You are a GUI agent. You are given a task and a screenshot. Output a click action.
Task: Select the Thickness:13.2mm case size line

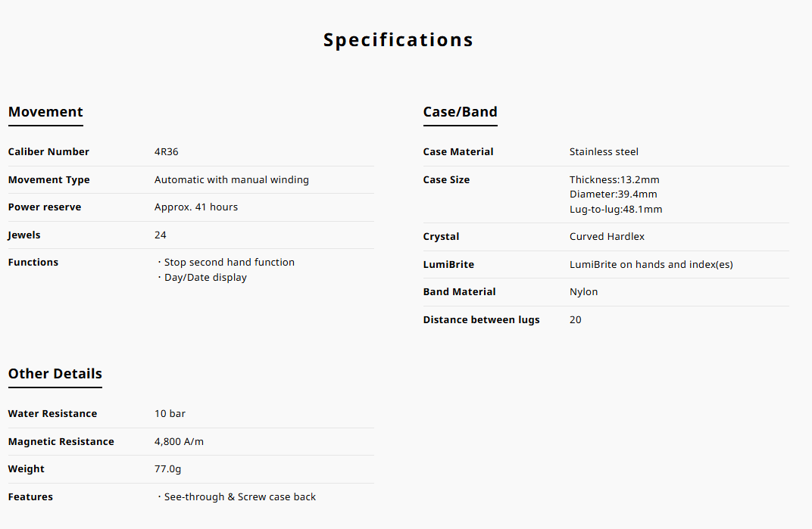click(614, 180)
